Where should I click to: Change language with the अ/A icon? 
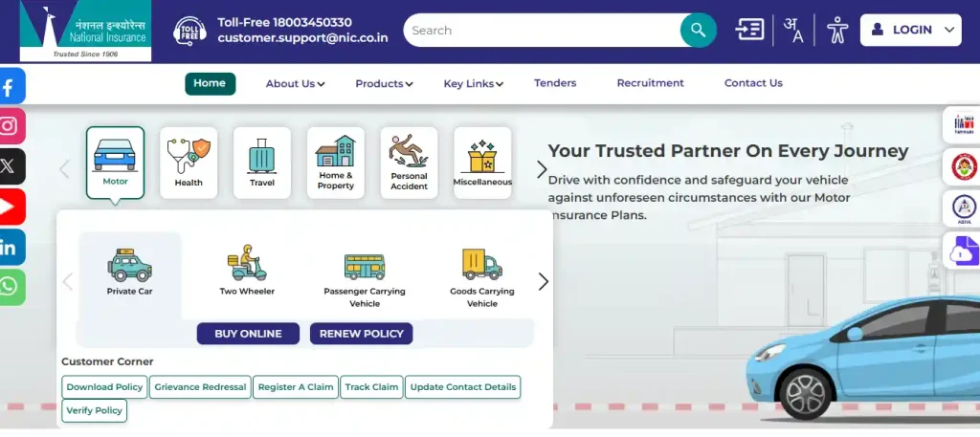tap(793, 30)
